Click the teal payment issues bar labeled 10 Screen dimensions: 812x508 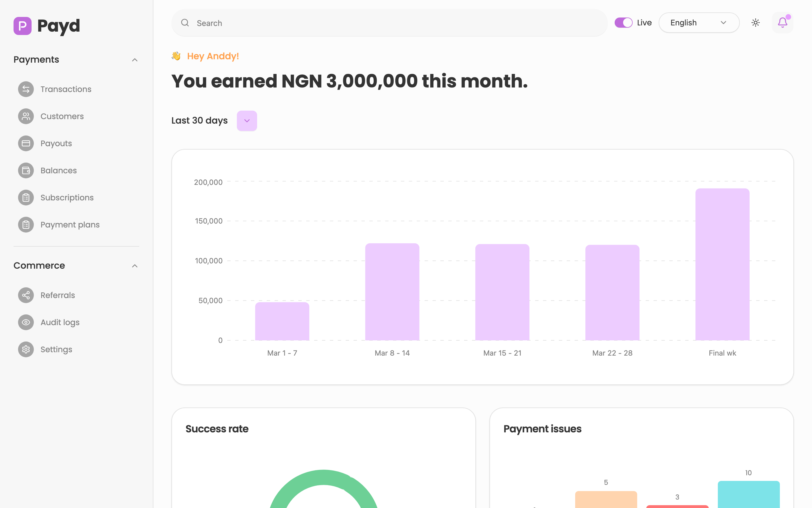(749, 494)
